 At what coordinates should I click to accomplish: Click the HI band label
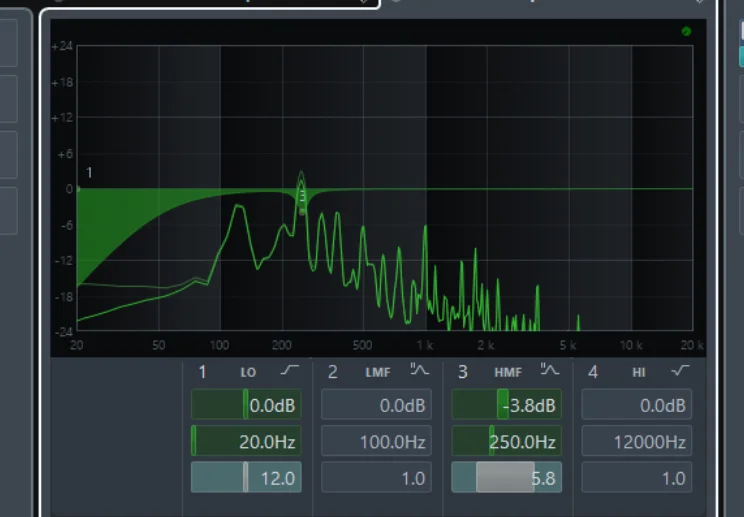pos(639,372)
